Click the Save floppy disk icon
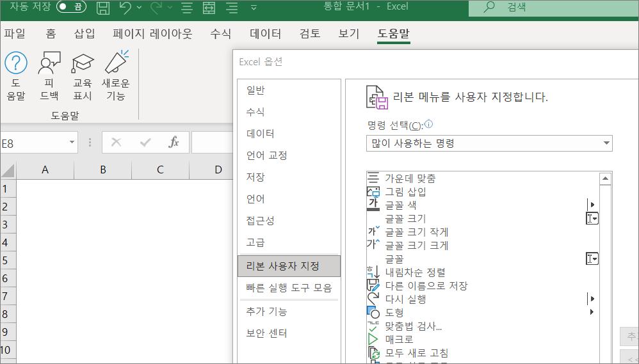Image resolution: width=639 pixels, height=364 pixels. coord(103,7)
